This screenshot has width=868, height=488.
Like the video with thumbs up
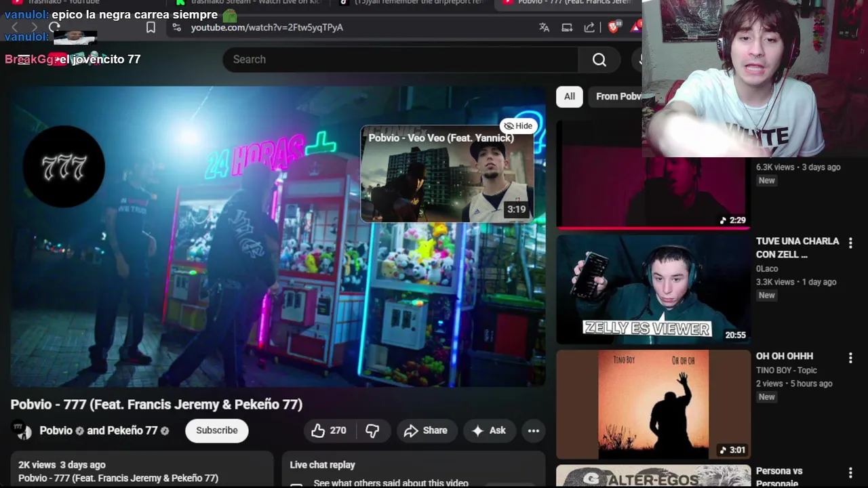329,430
